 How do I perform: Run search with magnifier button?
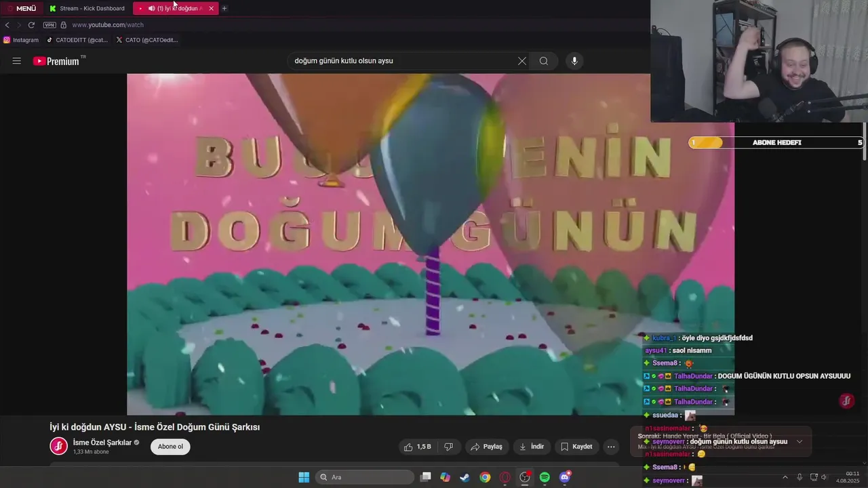pyautogui.click(x=544, y=61)
